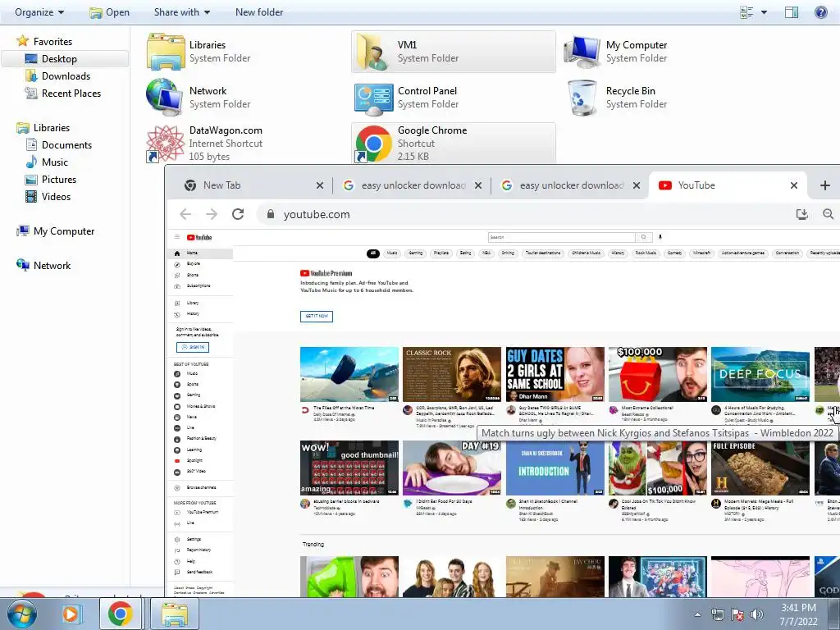
Task: Open Organize dropdown in Explorer
Action: (x=39, y=11)
